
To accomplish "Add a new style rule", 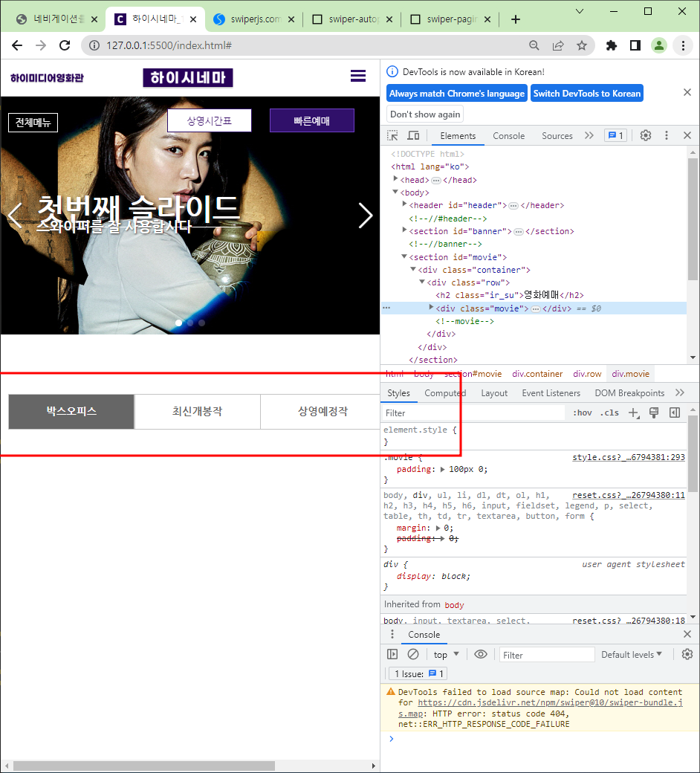I will (x=634, y=413).
